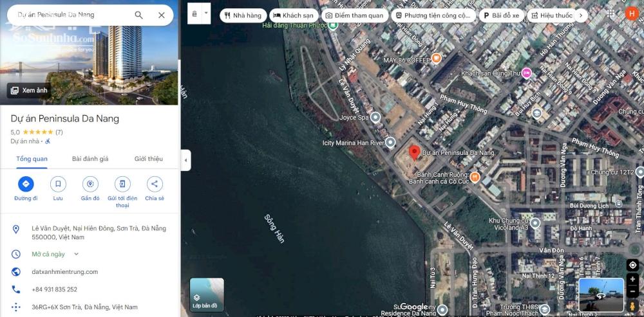
Task: Show more category chips arrow
Action: pyautogui.click(x=581, y=15)
